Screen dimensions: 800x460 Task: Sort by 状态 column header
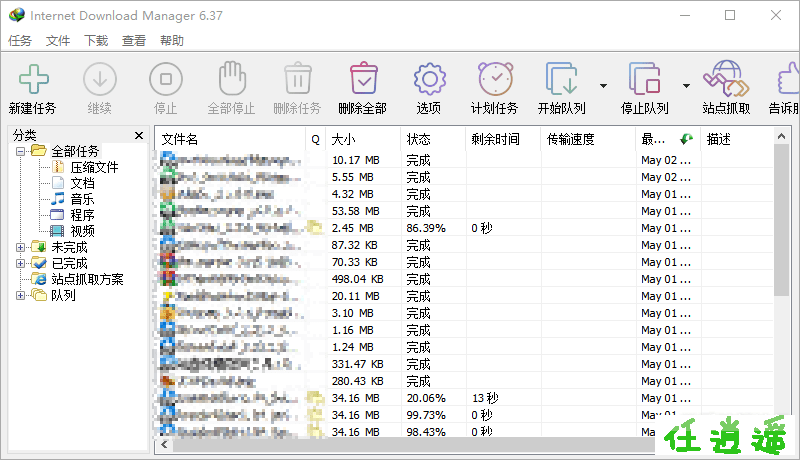pos(433,139)
